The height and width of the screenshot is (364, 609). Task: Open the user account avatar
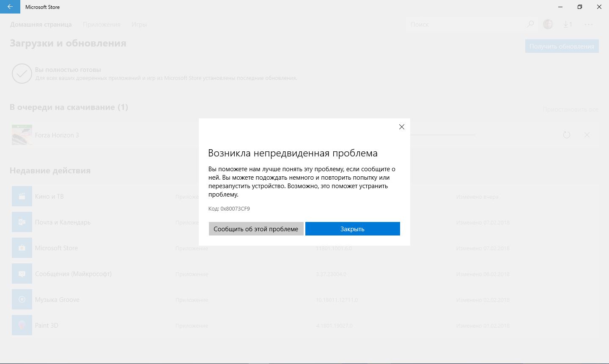pyautogui.click(x=548, y=25)
